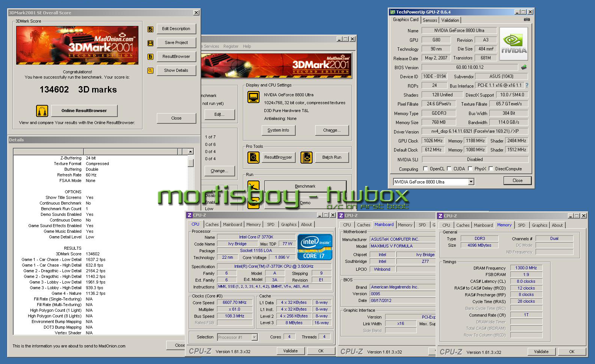
Task: Click the Batch Run document icon in Pro Tools
Action: coord(307,157)
